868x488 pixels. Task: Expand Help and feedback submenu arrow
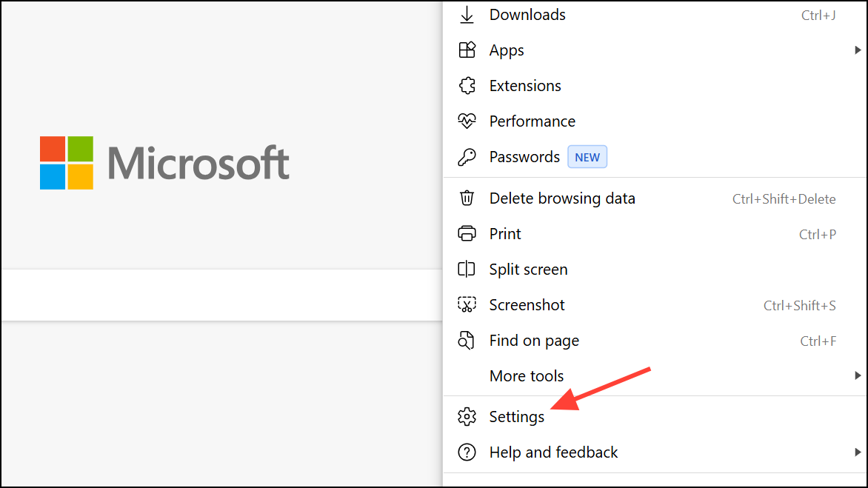pyautogui.click(x=858, y=452)
